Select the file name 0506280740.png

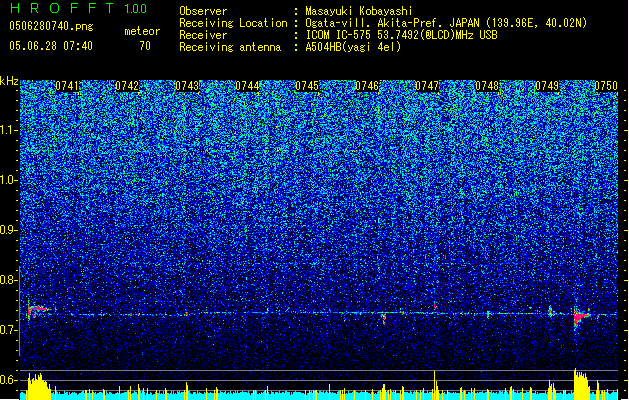click(51, 26)
